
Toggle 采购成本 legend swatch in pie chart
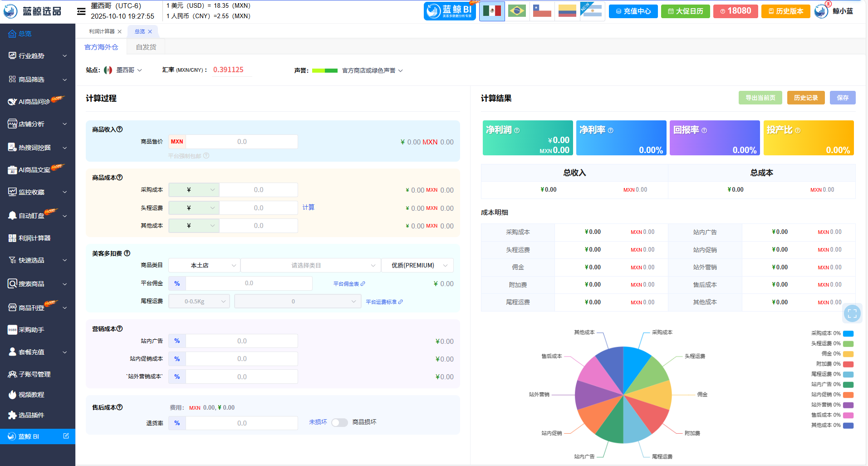coord(848,333)
